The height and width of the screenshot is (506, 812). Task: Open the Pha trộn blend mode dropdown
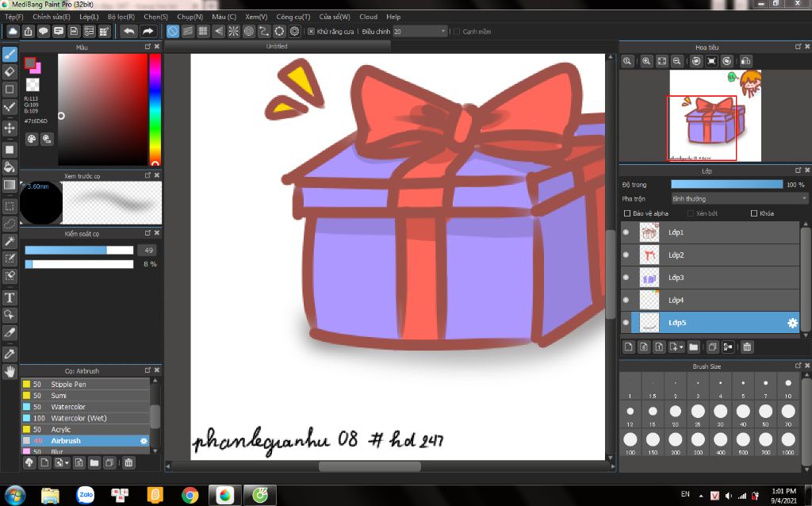pos(740,199)
